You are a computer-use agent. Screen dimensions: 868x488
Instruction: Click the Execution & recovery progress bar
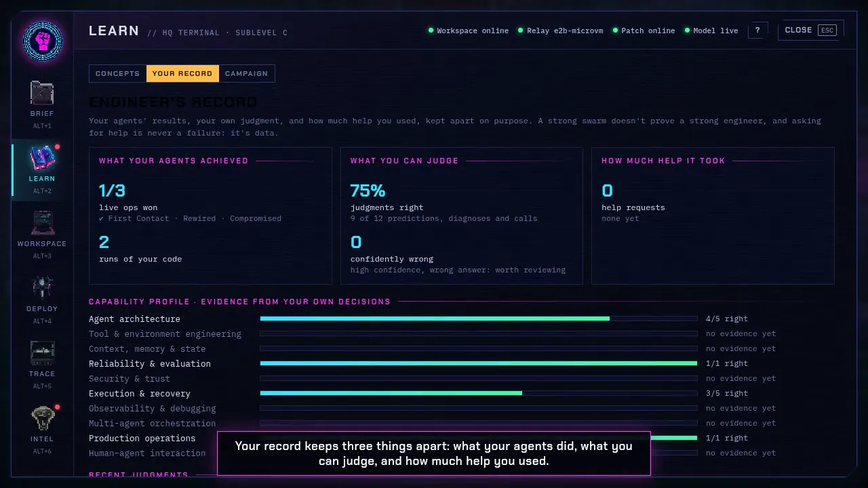[479, 393]
